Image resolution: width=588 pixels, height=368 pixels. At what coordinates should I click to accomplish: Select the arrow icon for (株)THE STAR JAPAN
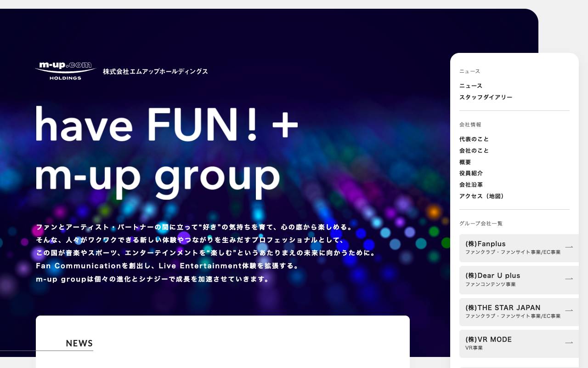pos(569,310)
